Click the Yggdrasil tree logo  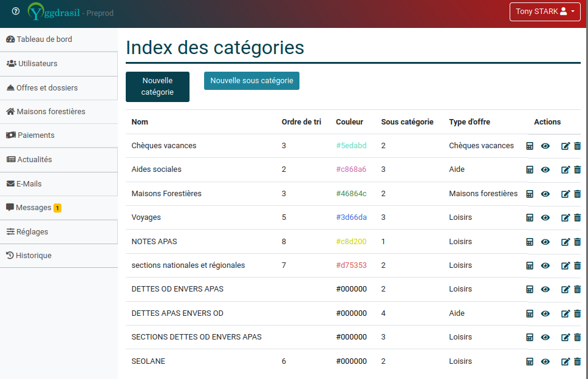click(38, 12)
